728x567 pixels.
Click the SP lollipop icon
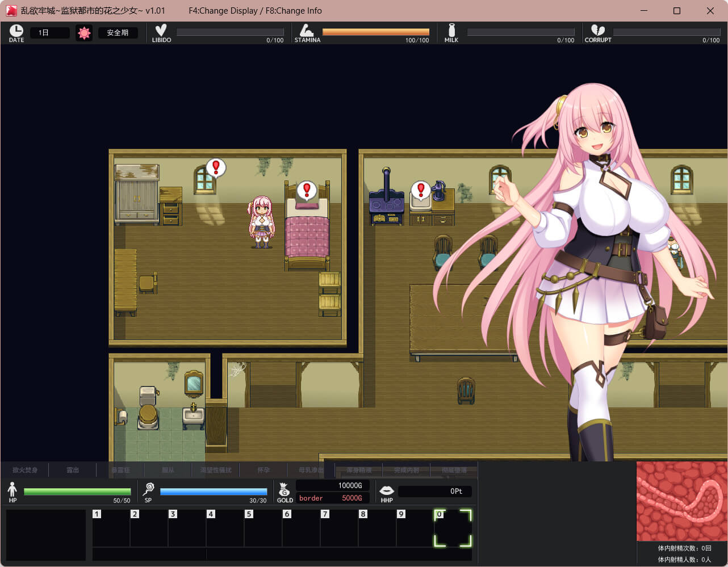pos(149,489)
